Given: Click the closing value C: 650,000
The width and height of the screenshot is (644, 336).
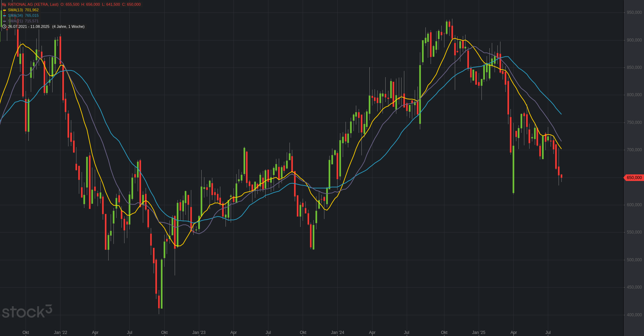Looking at the screenshot, I should [131, 4].
